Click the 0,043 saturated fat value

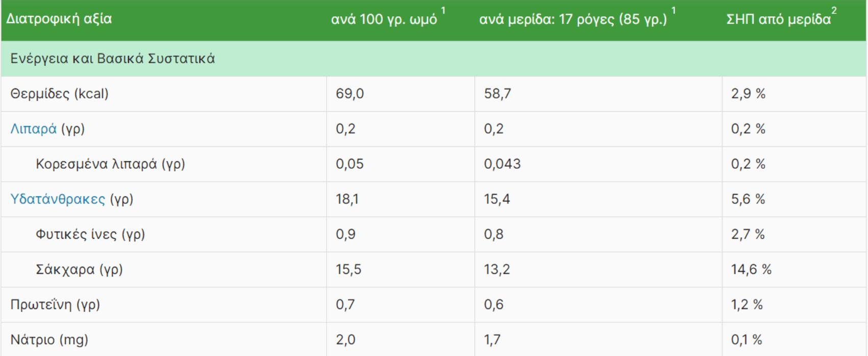pyautogui.click(x=502, y=164)
